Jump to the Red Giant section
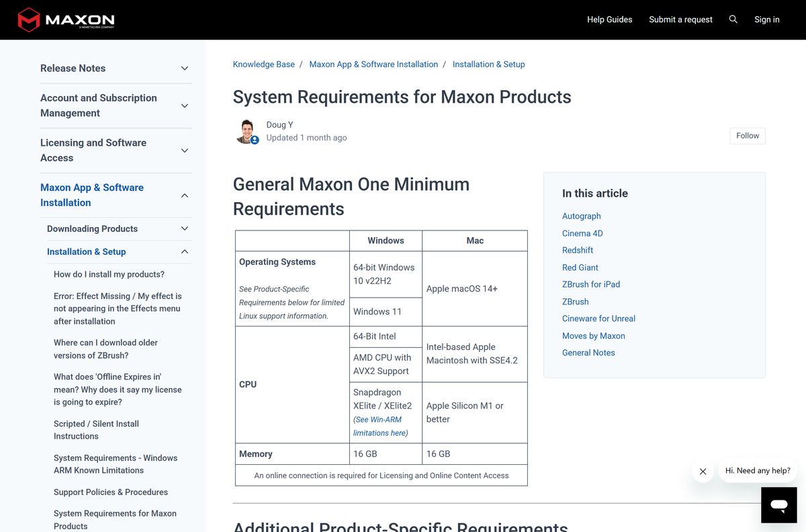This screenshot has width=806, height=532. (580, 267)
